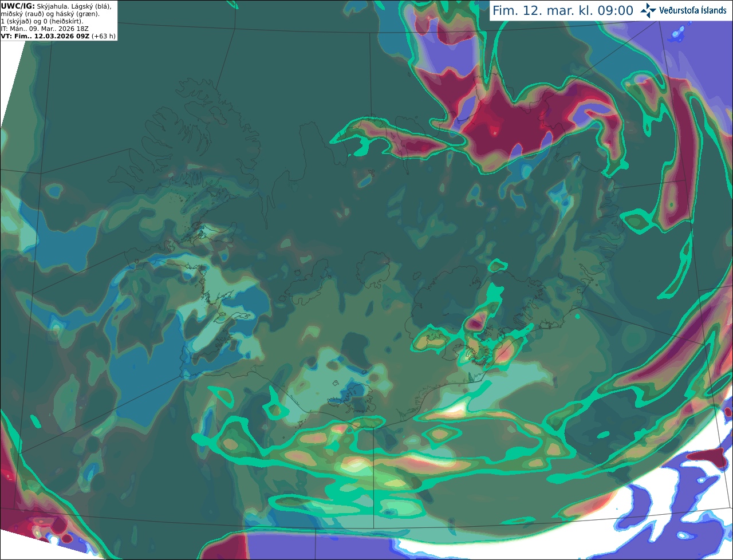Click the 'VT: Fim.. 12.03.2026 09Z' line

coord(45,36)
